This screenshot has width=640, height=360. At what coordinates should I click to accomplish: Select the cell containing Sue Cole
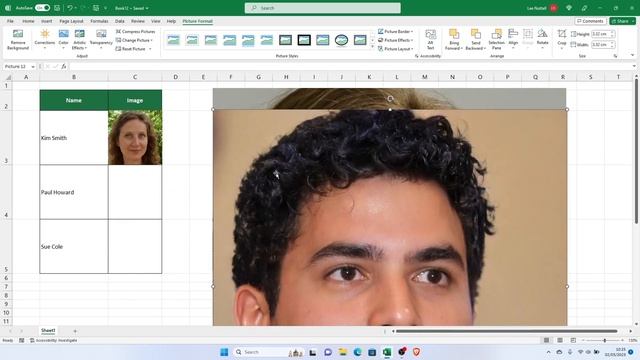click(x=74, y=247)
